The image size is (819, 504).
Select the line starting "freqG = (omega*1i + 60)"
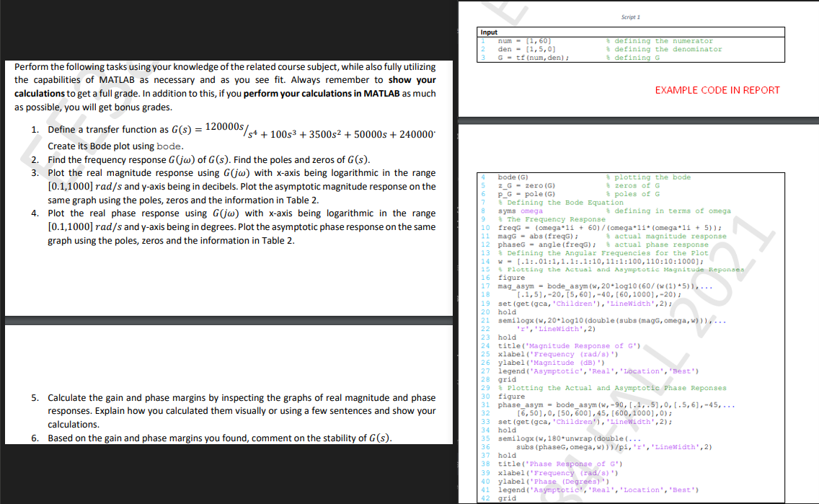point(610,228)
